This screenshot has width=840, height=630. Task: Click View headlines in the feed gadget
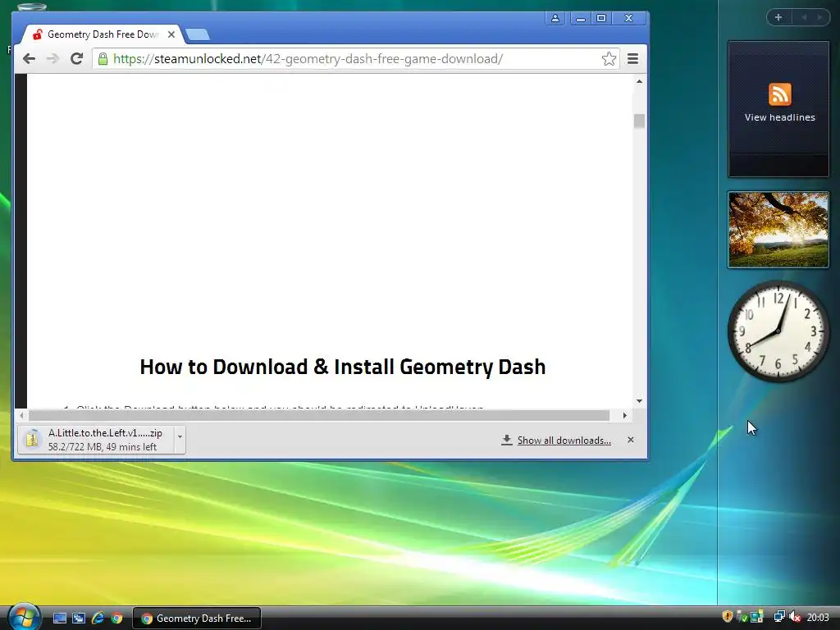779,117
